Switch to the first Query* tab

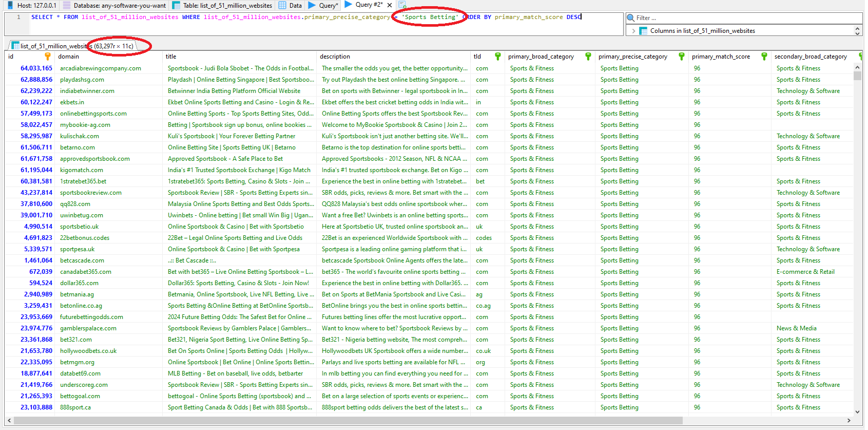(x=323, y=5)
